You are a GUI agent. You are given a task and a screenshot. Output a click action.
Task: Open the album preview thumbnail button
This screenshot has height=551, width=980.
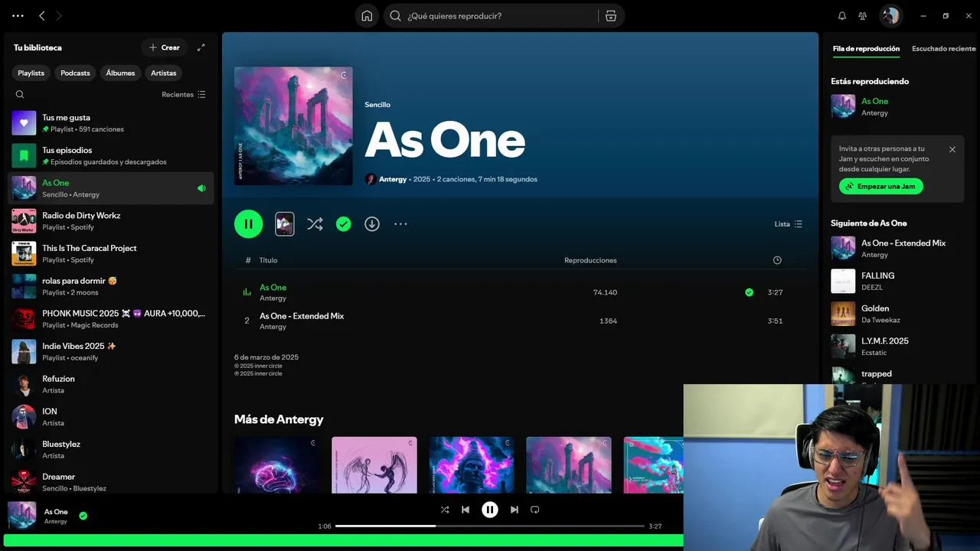coord(285,224)
